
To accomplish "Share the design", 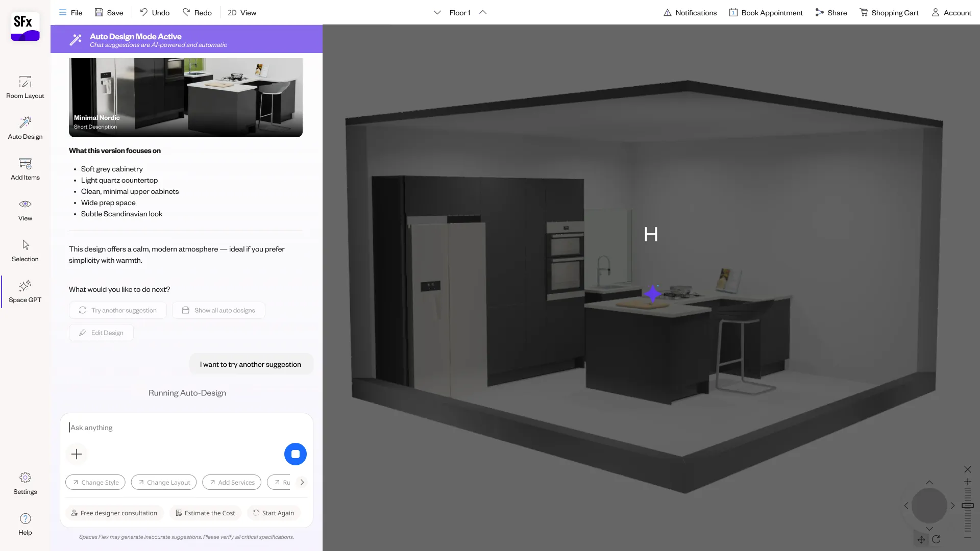I will 831,12.
